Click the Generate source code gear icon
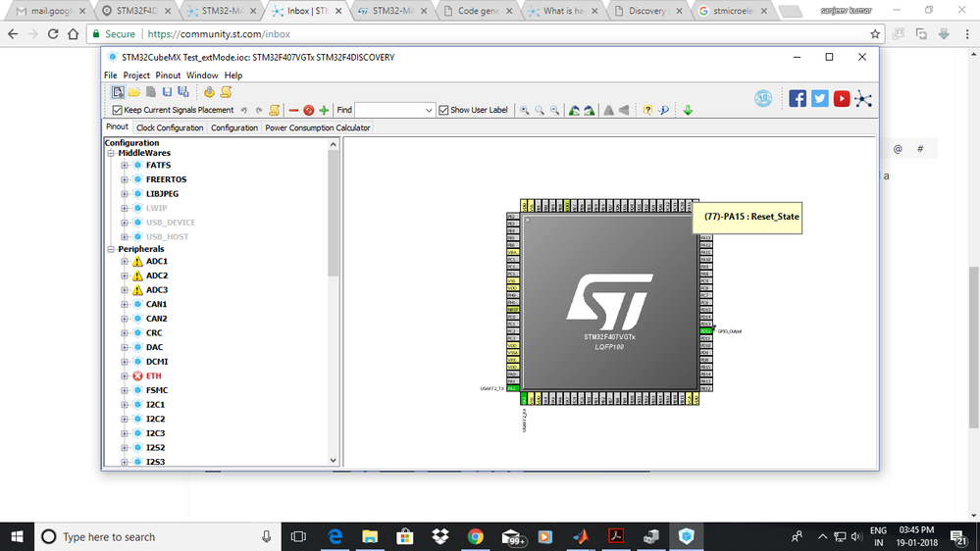Screen dimensions: 980x551 tap(209, 92)
